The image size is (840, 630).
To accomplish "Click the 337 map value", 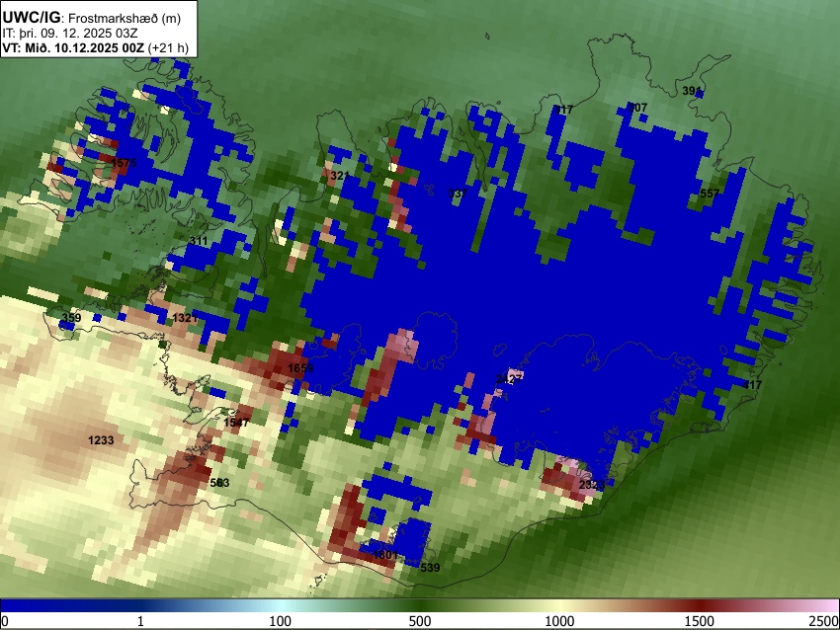I will (x=458, y=194).
